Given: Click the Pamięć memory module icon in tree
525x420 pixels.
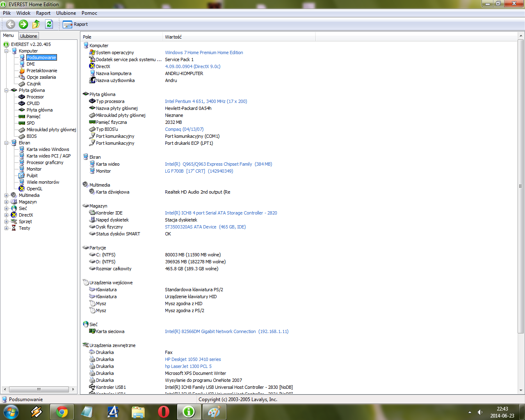Looking at the screenshot, I should [22, 116].
